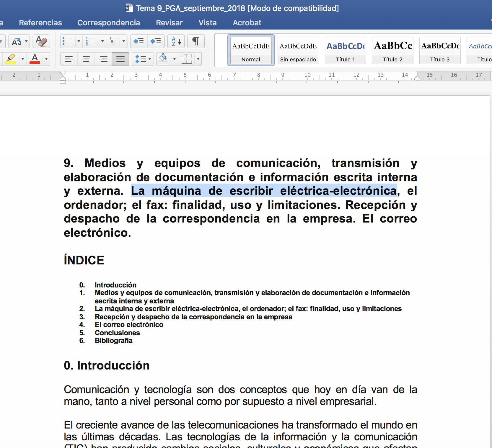492x448 pixels.
Task: Select the Vista tab
Action: (x=208, y=23)
